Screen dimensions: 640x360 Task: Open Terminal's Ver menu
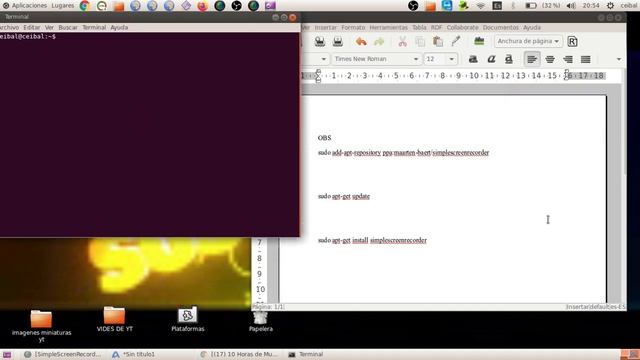coord(49,27)
